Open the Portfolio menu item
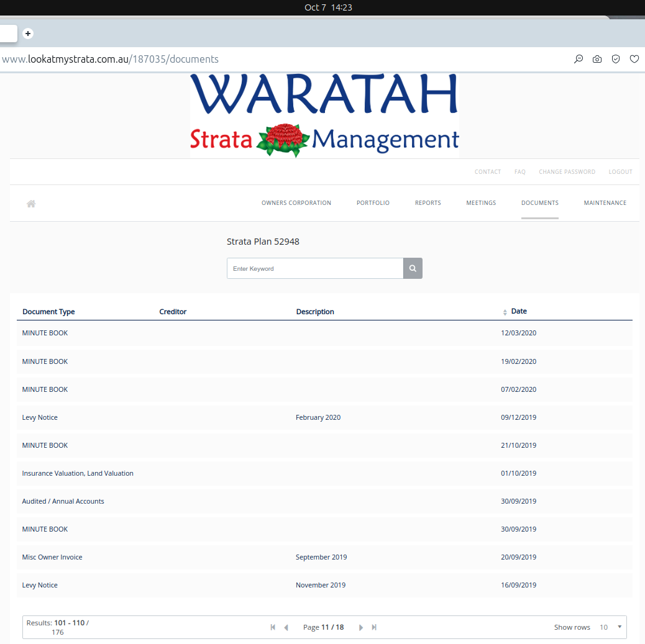Screen dimensions: 645x644 click(x=373, y=202)
